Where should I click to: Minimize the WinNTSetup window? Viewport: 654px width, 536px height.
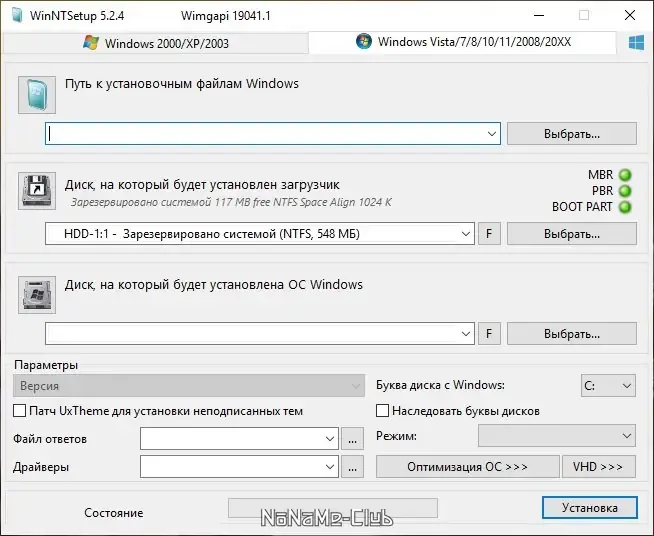click(x=539, y=15)
